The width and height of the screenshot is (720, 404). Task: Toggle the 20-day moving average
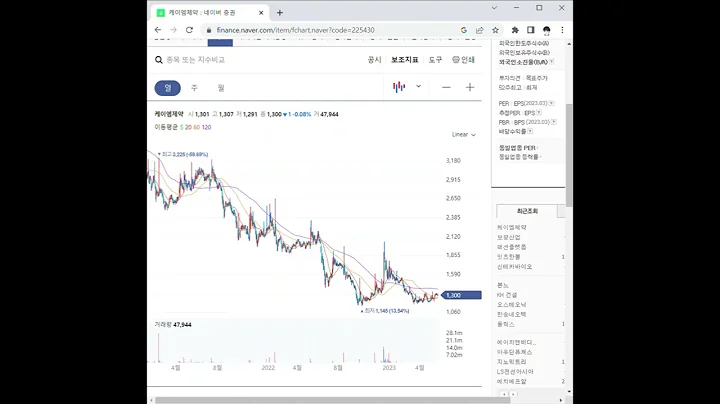pos(188,127)
